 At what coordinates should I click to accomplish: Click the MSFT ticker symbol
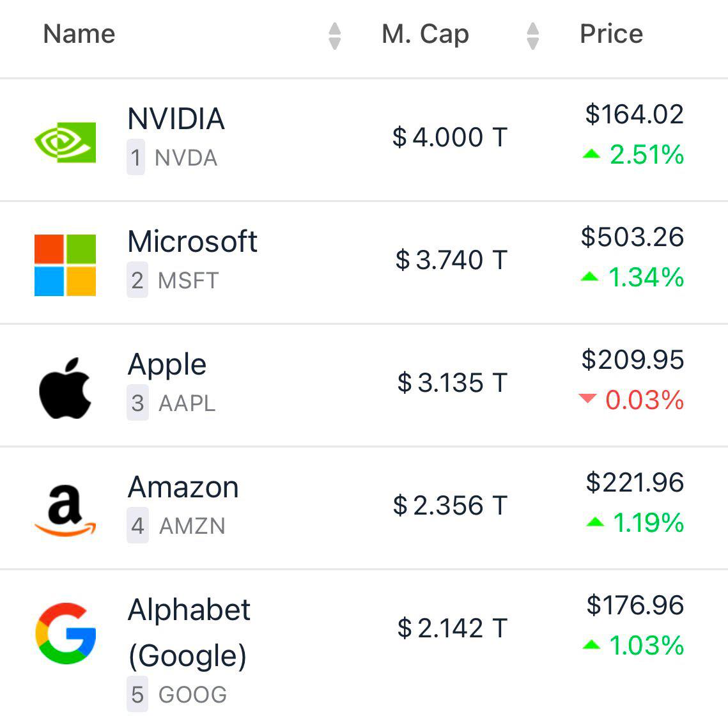189,281
